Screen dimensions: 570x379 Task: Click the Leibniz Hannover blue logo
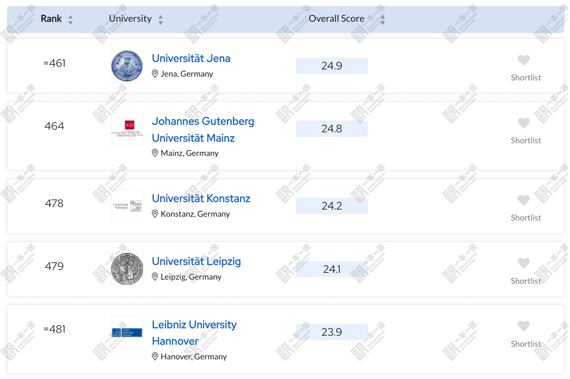tap(127, 332)
